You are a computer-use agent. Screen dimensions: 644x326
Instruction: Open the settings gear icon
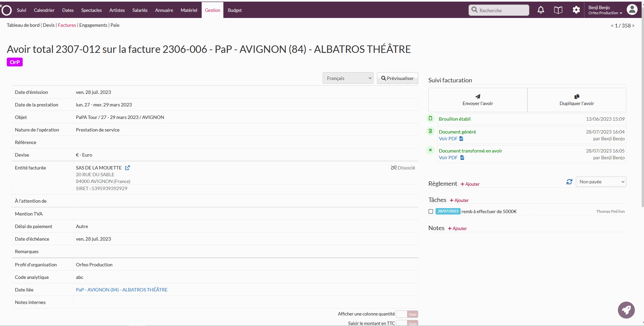point(576,10)
